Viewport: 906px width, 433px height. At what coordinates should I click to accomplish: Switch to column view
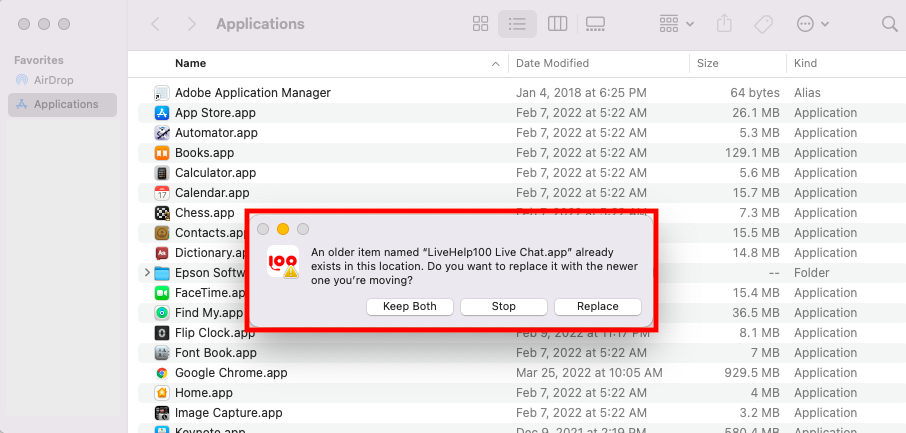[558, 24]
